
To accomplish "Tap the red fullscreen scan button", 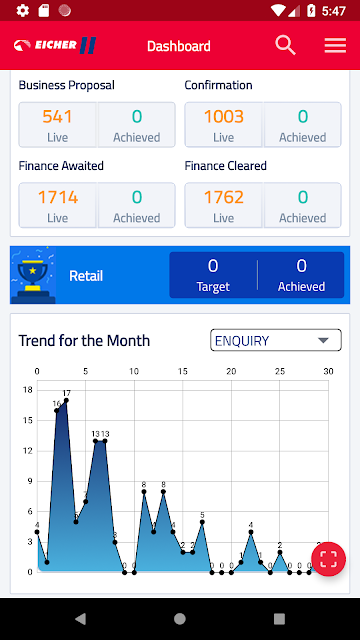I will point(329,559).
